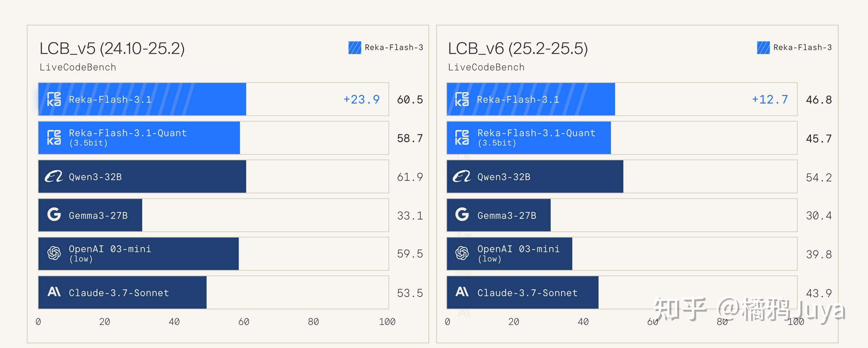
Task: Click the Google G logo in LCB_v5 Gemma3-27B bar
Action: (x=54, y=215)
